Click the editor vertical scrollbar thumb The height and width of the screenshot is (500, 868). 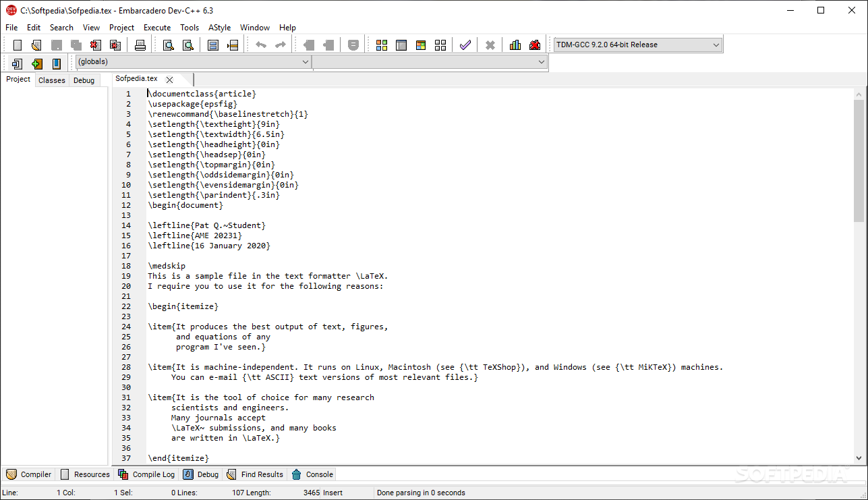click(x=859, y=161)
